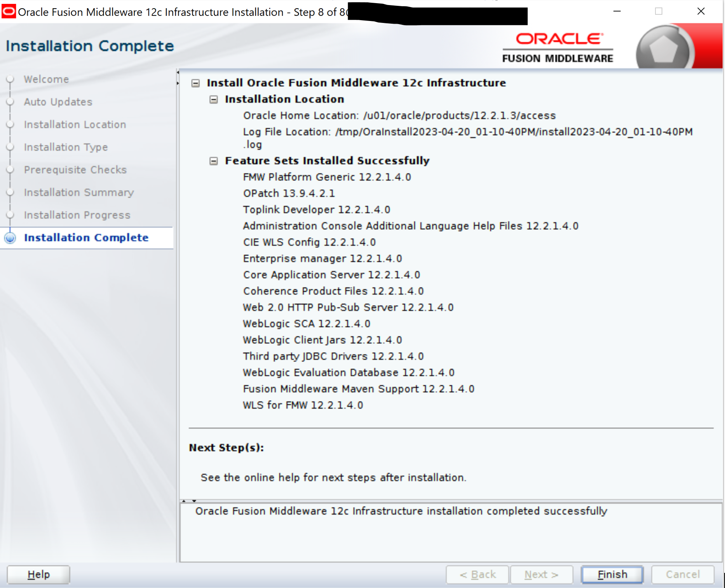Select the Auto Updates navigation step
The width and height of the screenshot is (725, 588).
tap(58, 102)
